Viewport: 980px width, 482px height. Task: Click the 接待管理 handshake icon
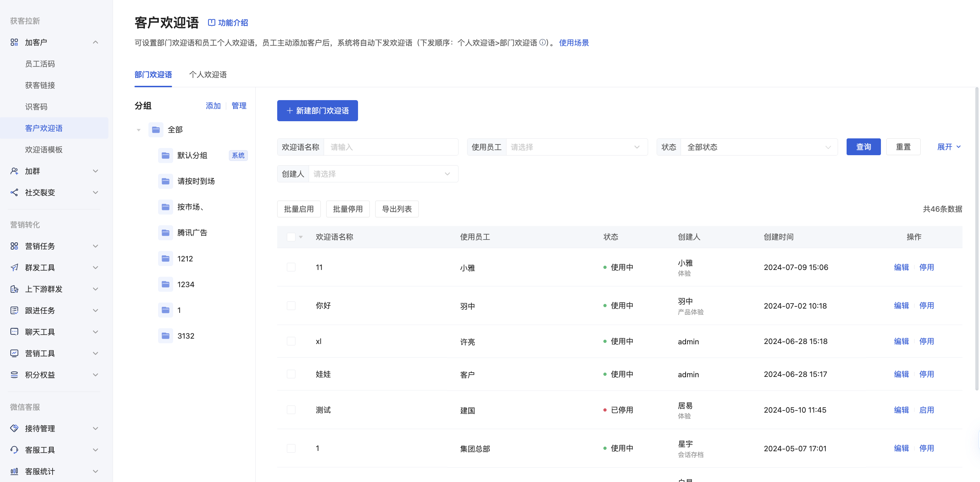(14, 428)
